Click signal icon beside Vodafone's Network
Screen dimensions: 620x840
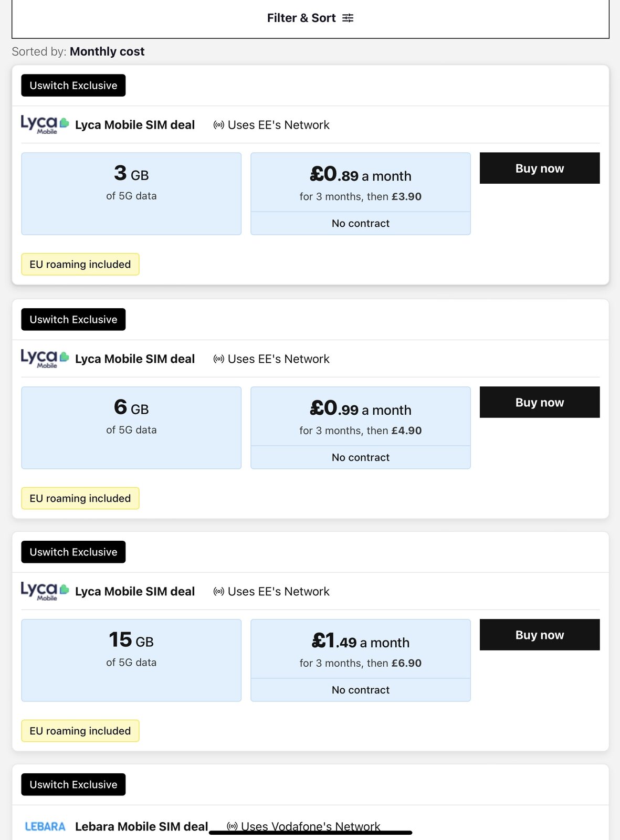[x=232, y=826]
